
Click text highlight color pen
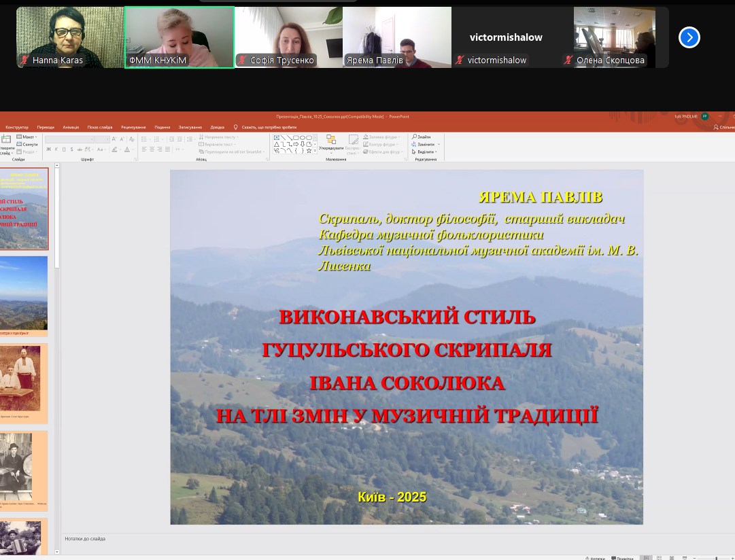coord(114,150)
